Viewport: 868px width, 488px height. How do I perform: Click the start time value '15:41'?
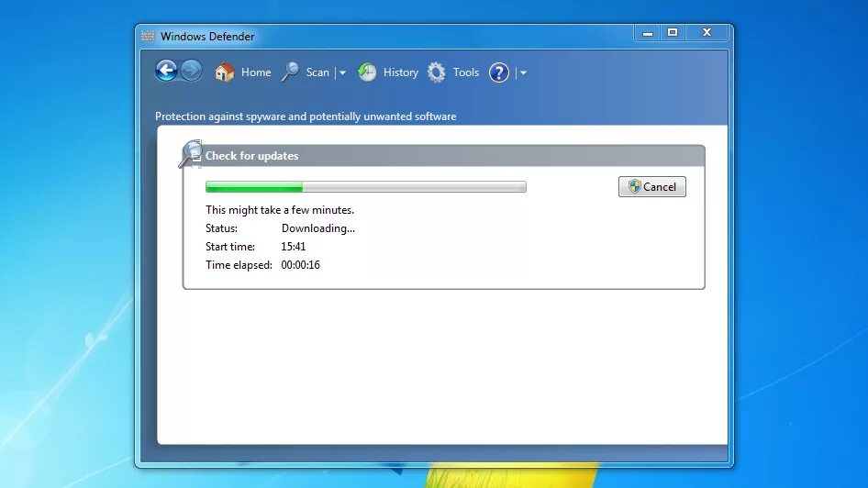pos(294,246)
